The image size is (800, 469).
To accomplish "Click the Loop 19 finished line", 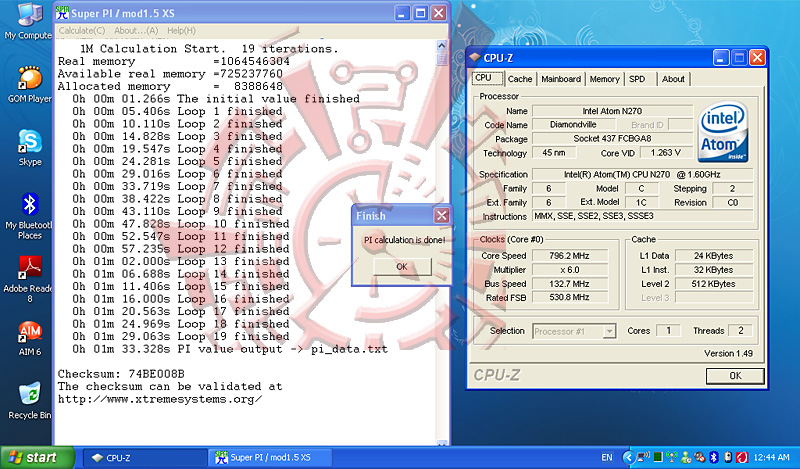I will (181, 336).
